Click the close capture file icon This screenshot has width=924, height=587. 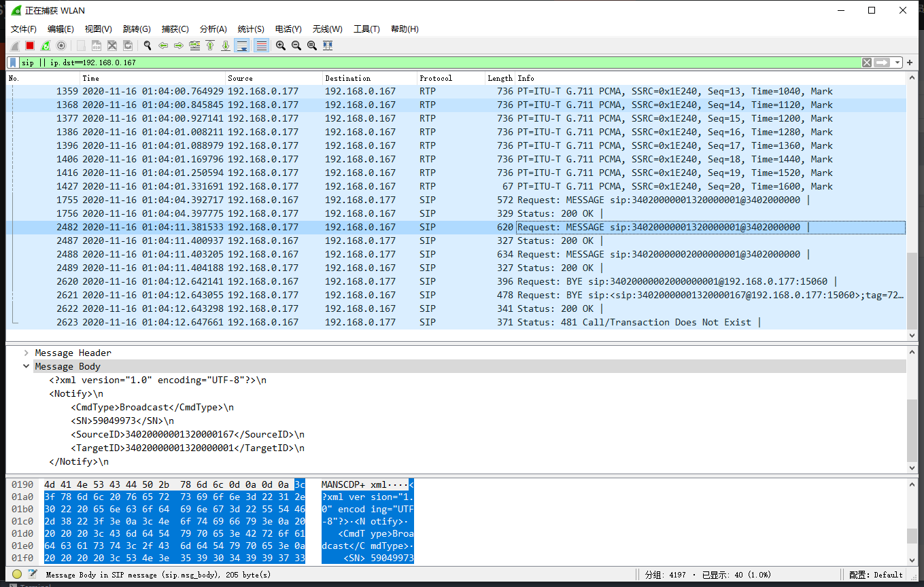point(112,46)
